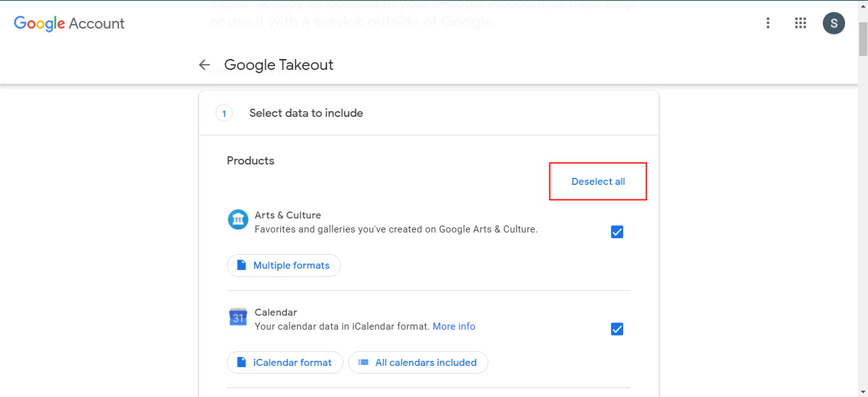Click the back arrow beside Google Takeout
The height and width of the screenshot is (397, 868).
(x=204, y=65)
